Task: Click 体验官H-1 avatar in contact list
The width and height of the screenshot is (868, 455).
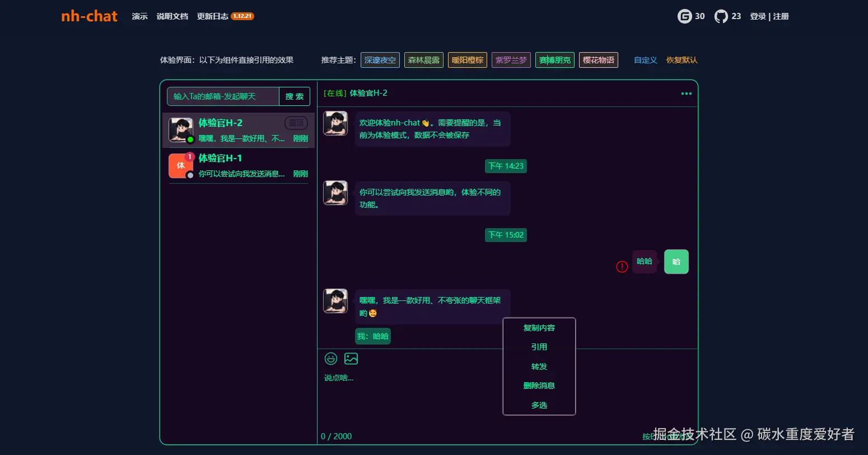Action: [x=180, y=166]
